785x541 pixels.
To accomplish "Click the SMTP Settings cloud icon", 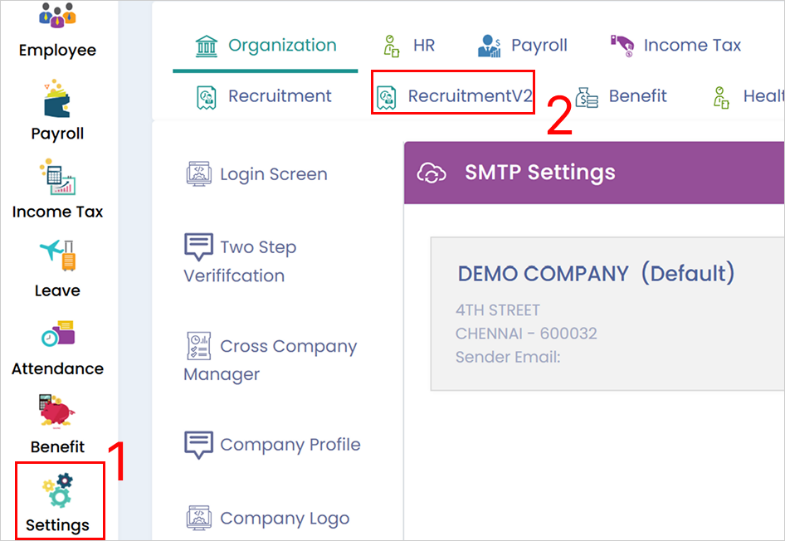I will click(x=431, y=173).
